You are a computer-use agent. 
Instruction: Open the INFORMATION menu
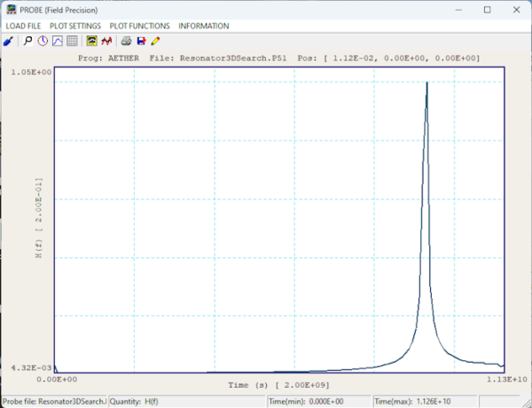click(x=204, y=26)
